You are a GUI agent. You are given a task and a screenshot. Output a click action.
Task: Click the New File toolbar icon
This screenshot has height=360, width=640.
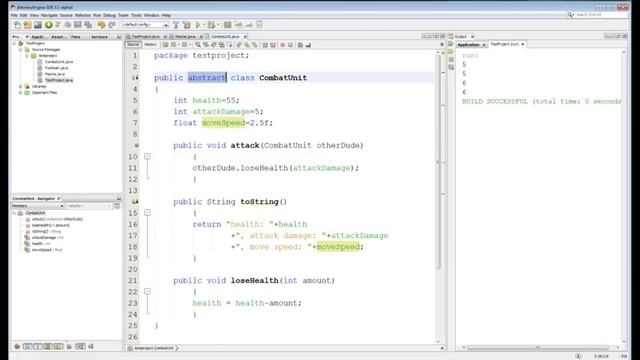coord(17,25)
